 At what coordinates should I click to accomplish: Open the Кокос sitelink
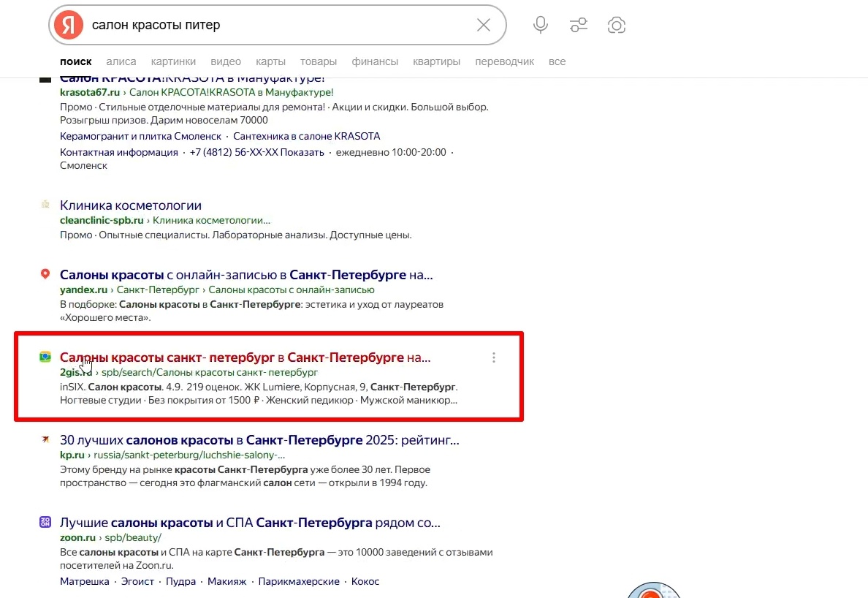365,581
